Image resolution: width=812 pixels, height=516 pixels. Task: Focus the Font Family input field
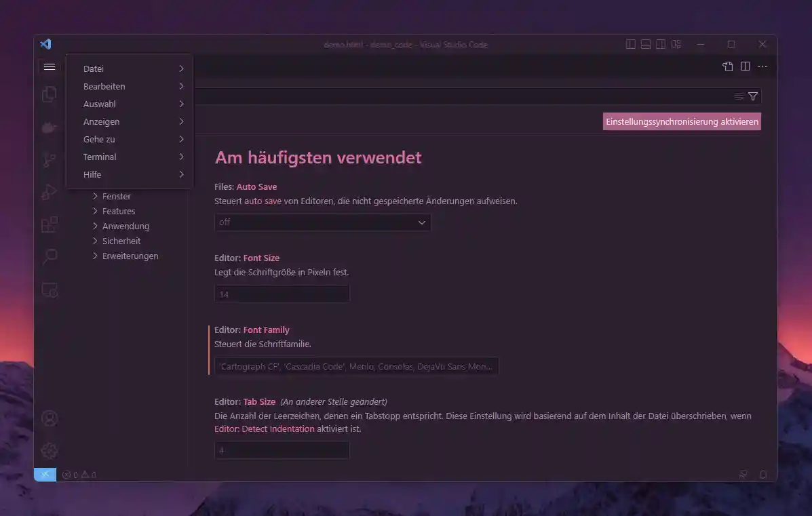click(356, 366)
